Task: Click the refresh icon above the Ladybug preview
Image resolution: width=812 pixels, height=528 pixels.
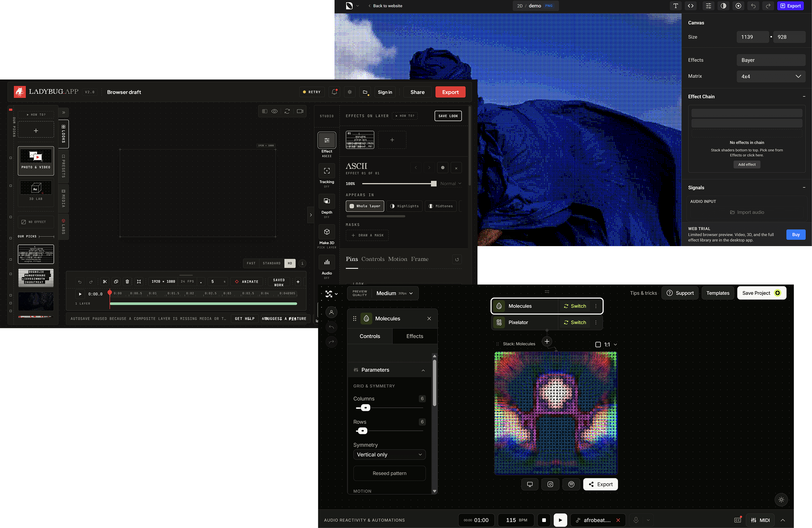Action: (287, 111)
